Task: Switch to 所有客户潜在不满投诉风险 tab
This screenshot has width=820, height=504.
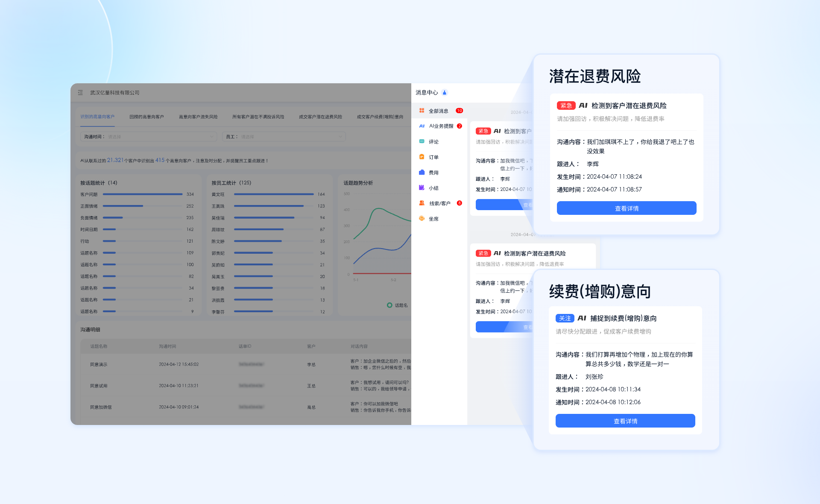Action: click(x=258, y=117)
